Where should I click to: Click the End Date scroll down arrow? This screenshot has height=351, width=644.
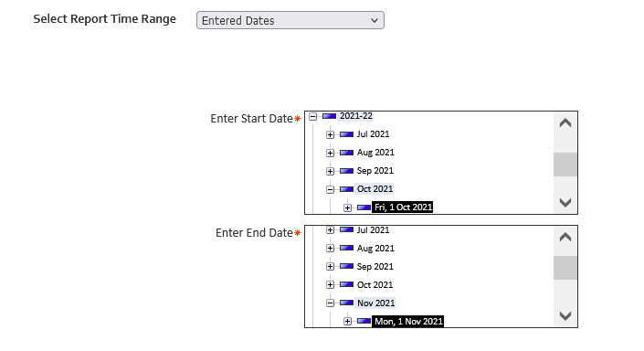click(x=565, y=316)
